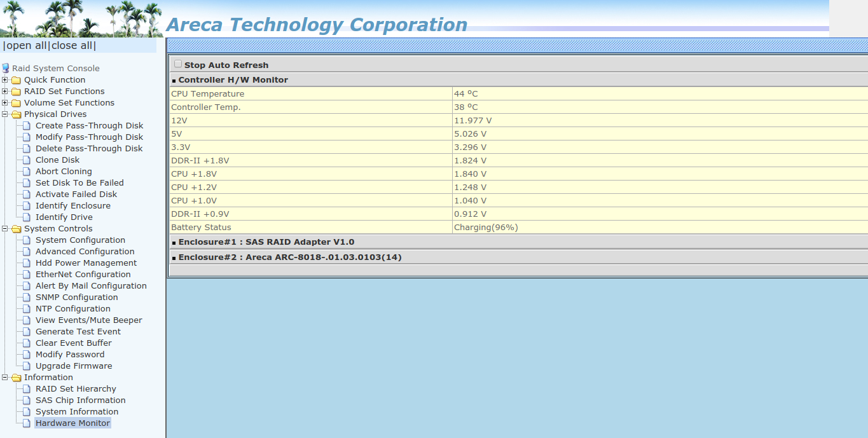Click page icon beside Activate Failed Disk
The image size is (868, 438).
[x=26, y=195]
